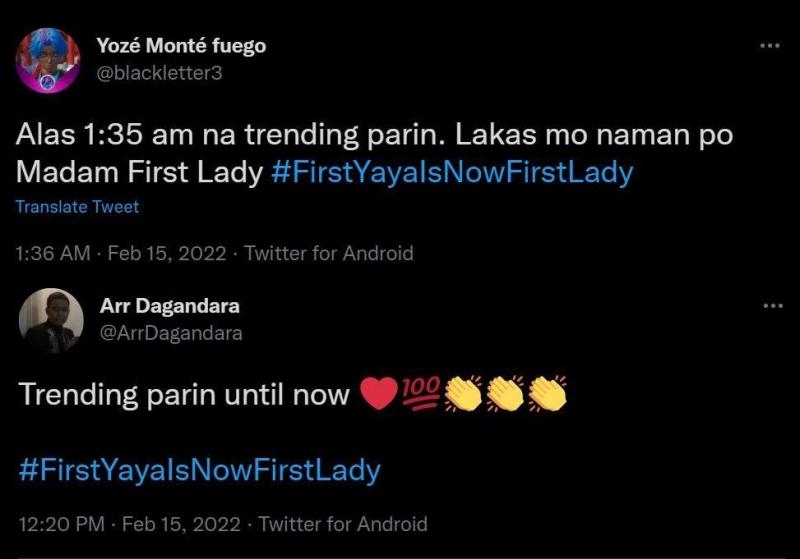Click Twitter for Android on the 1:36 AM tweet
The image size is (800, 559).
point(328,253)
